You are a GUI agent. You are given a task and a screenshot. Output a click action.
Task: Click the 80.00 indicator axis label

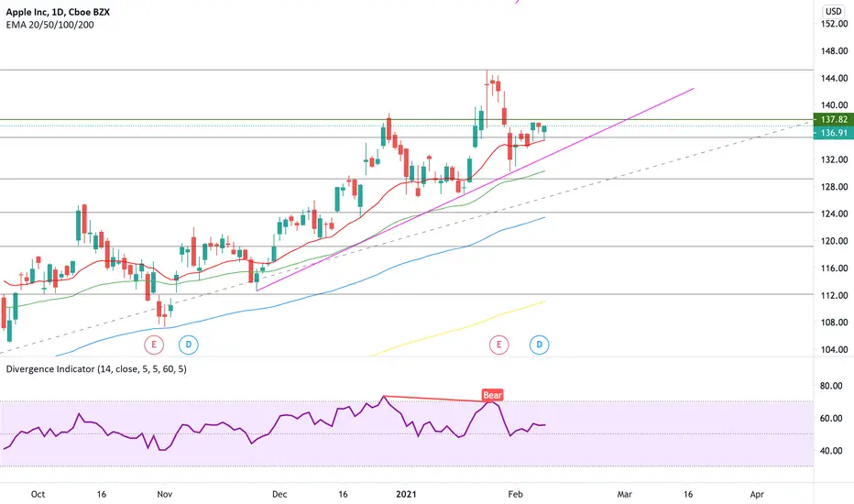pos(831,386)
